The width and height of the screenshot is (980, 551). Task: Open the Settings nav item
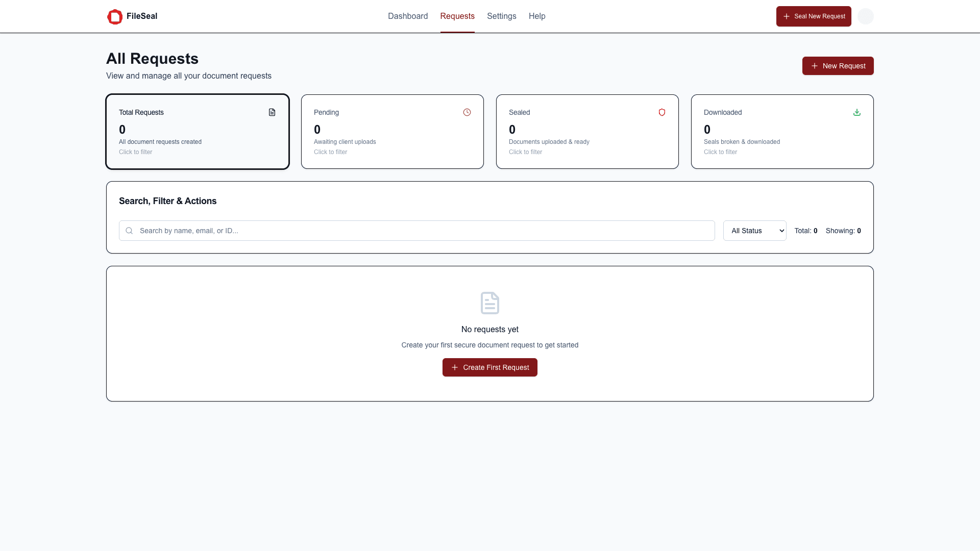pos(502,16)
